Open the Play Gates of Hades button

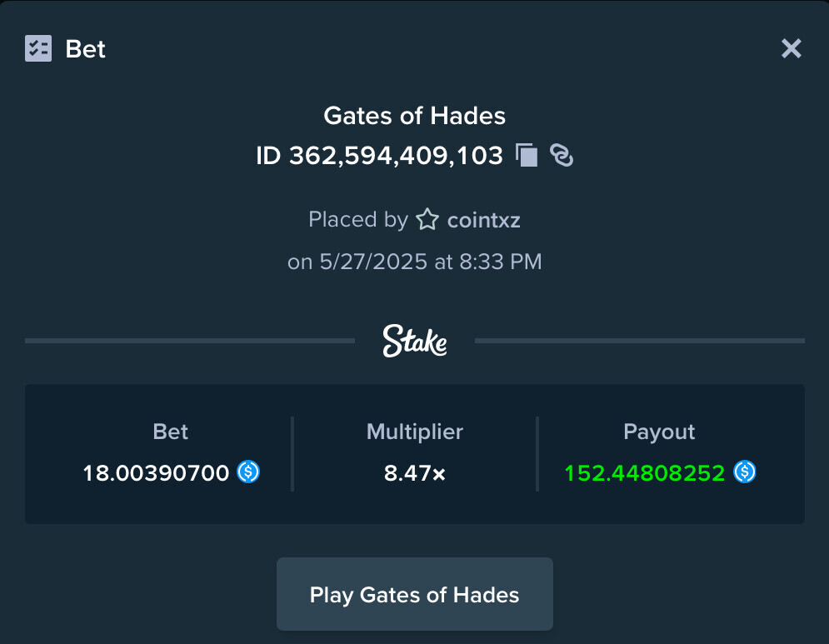[x=415, y=594]
